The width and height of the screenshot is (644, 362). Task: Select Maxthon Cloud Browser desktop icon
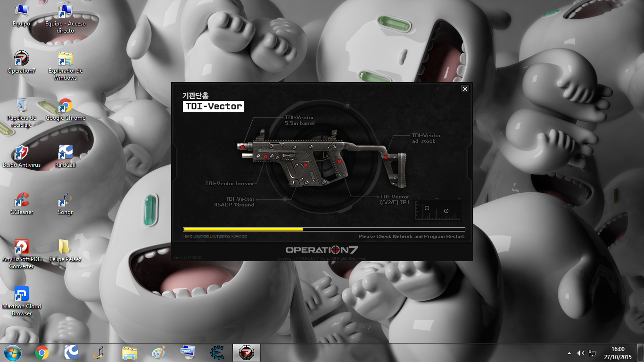coord(21,302)
